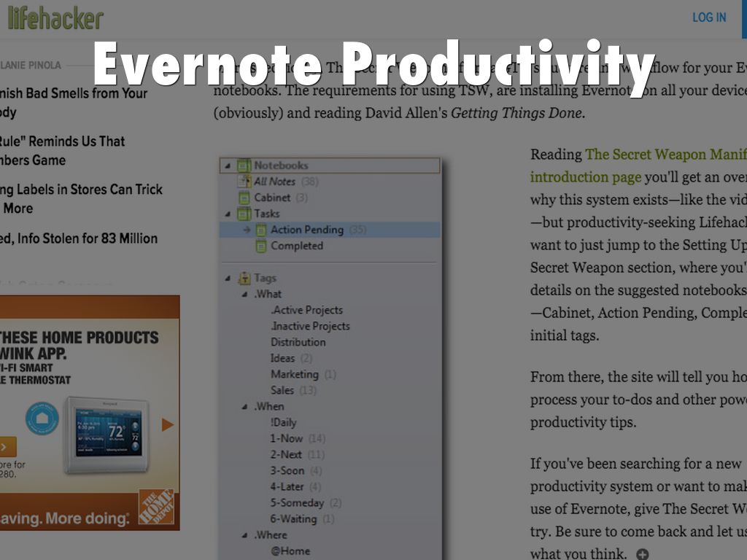
Task: Click the Tags section icon
Action: click(x=244, y=278)
